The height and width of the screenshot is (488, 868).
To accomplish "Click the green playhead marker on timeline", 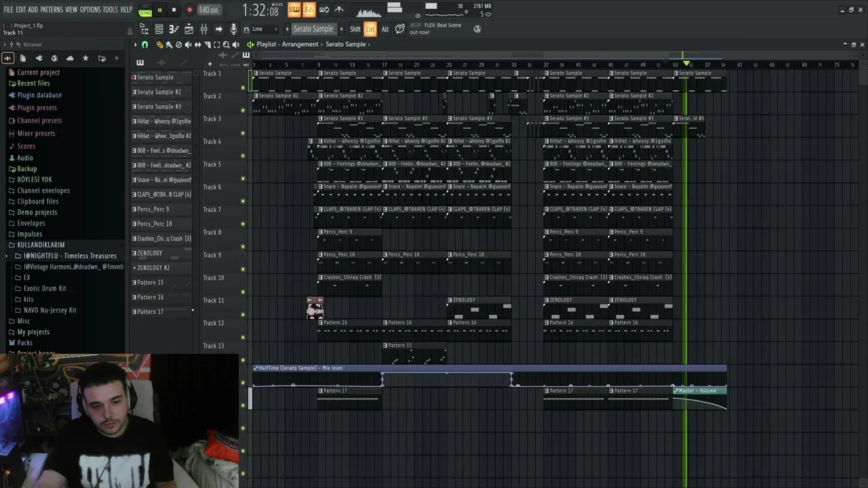I will click(x=686, y=64).
